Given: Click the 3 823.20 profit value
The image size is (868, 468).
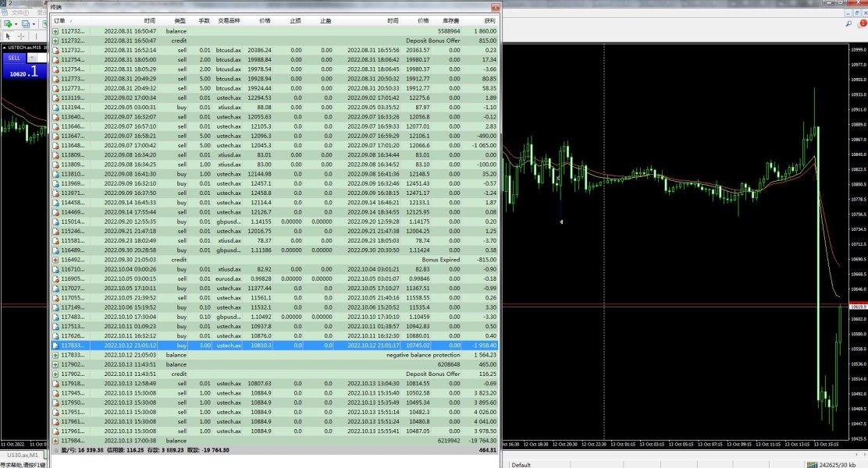Looking at the screenshot, I should click(x=486, y=393).
